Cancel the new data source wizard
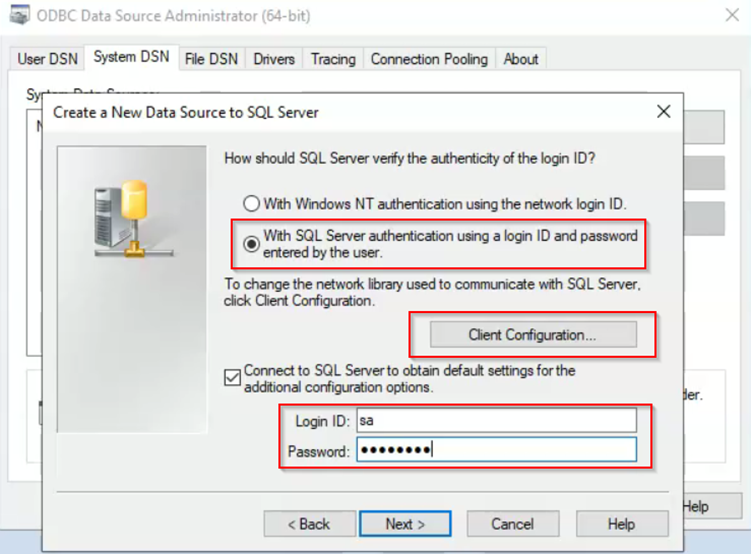751x554 pixels. [x=512, y=523]
